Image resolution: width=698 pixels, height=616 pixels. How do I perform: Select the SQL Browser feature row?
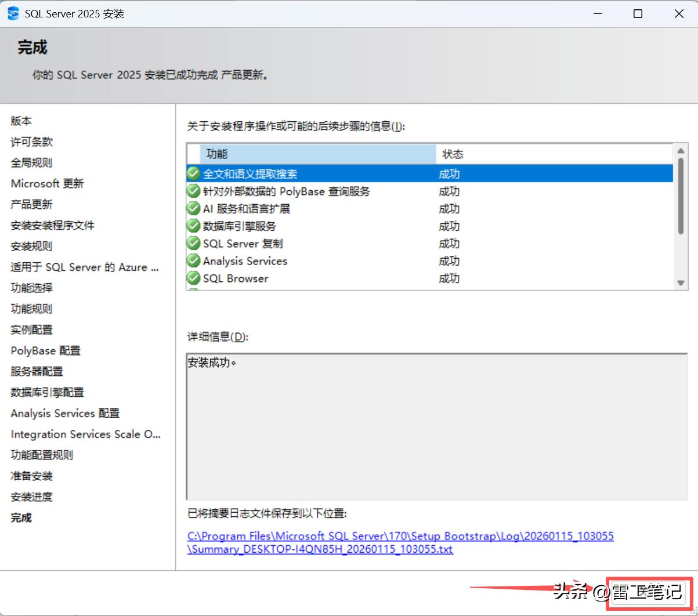click(x=430, y=278)
